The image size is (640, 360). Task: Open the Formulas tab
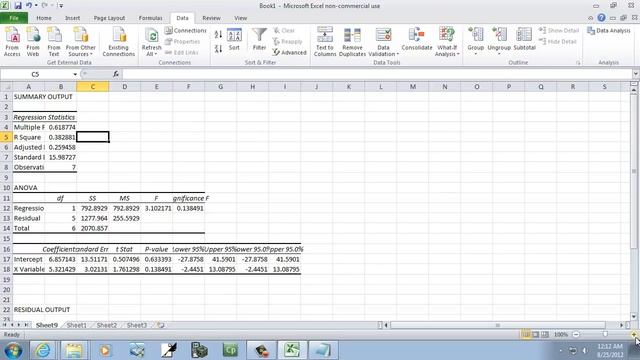click(150, 18)
